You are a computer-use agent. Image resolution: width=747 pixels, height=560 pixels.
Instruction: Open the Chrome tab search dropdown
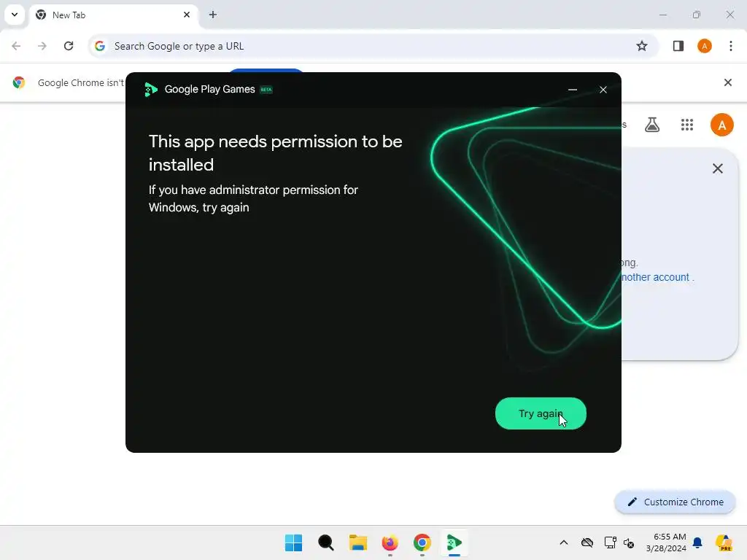coord(15,15)
